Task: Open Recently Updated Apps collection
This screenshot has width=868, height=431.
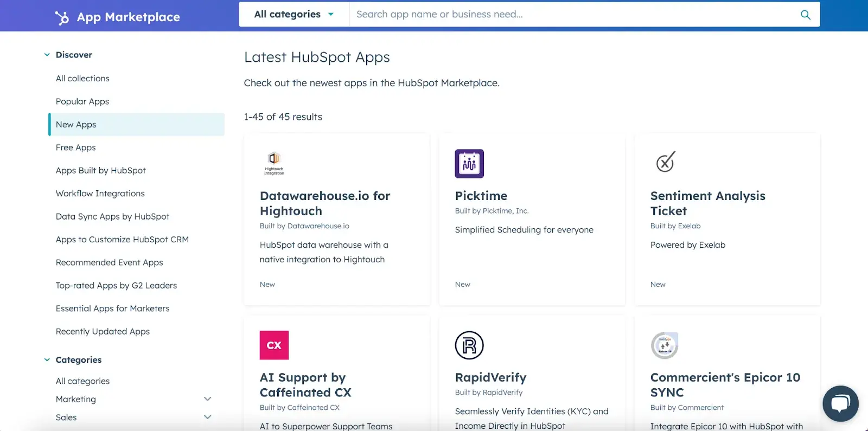Action: (x=103, y=332)
